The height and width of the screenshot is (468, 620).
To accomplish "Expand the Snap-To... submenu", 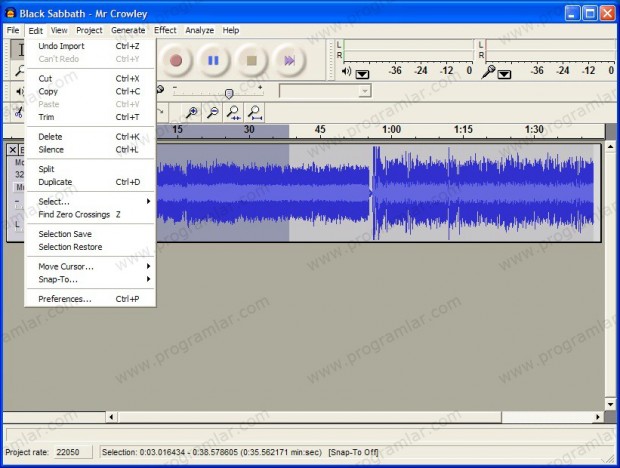I will [x=91, y=279].
